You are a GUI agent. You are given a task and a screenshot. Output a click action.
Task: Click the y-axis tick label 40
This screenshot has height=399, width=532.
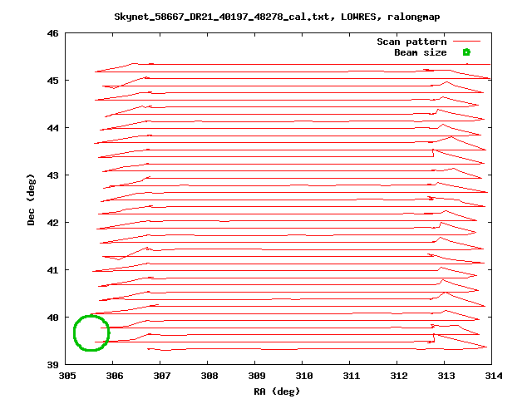[53, 318]
